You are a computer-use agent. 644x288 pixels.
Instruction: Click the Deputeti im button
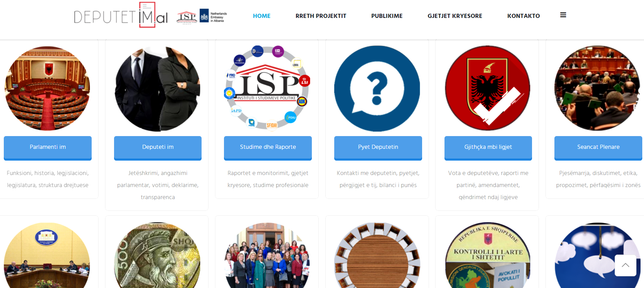click(x=158, y=148)
